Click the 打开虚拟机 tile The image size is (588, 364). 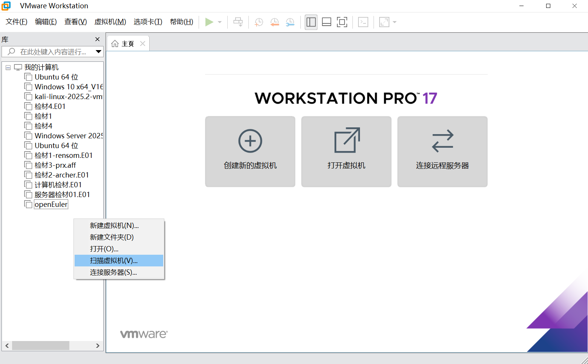pos(346,151)
